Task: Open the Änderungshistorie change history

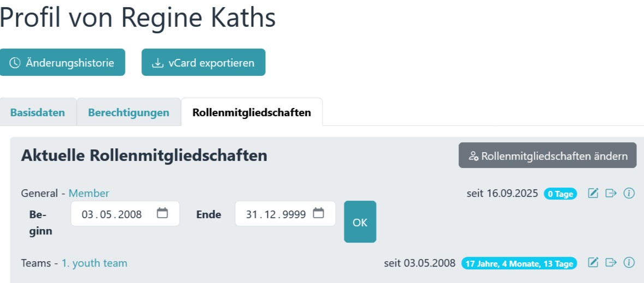Action: point(62,63)
